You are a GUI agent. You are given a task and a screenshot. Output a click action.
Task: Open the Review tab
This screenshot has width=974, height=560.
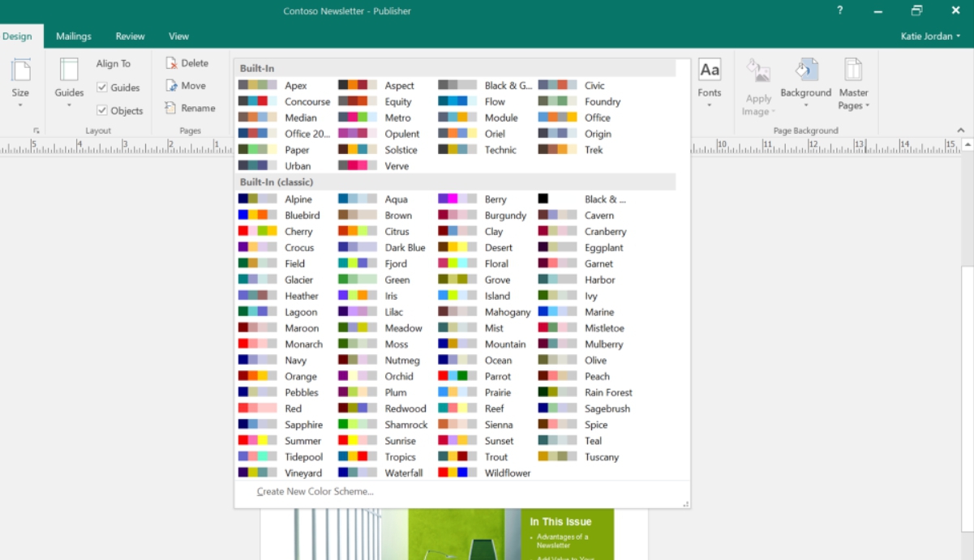point(130,36)
